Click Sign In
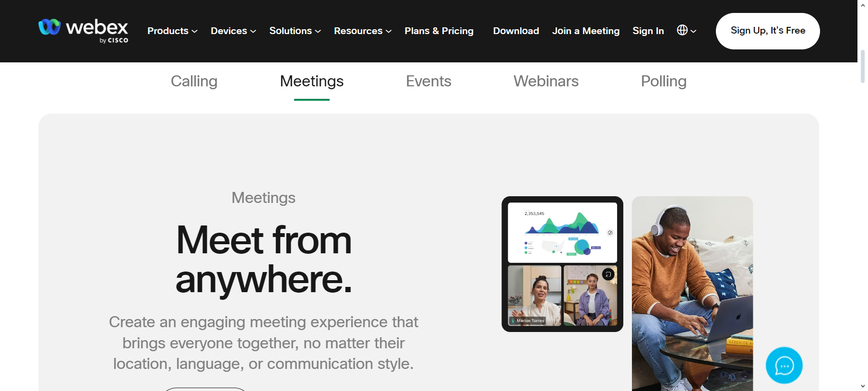Image resolution: width=868 pixels, height=391 pixels. [x=648, y=31]
